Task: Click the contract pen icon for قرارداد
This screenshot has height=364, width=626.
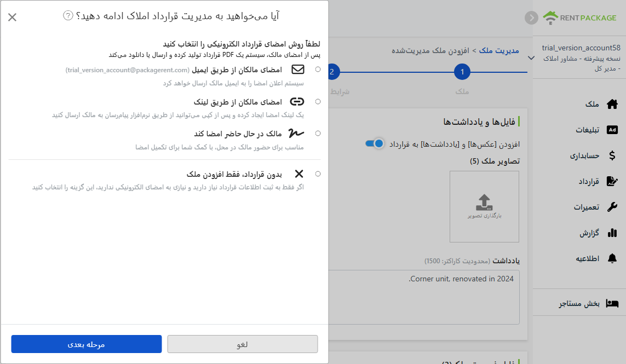Action: point(612,181)
